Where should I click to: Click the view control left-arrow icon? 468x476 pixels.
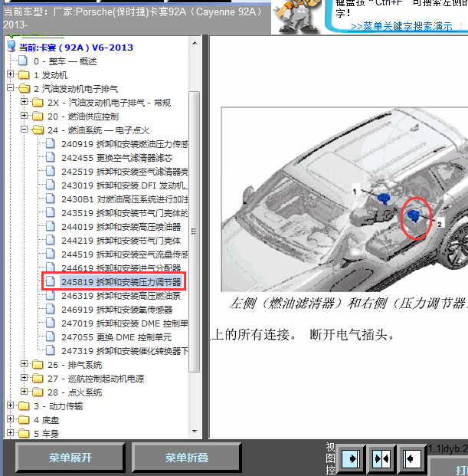(x=412, y=458)
